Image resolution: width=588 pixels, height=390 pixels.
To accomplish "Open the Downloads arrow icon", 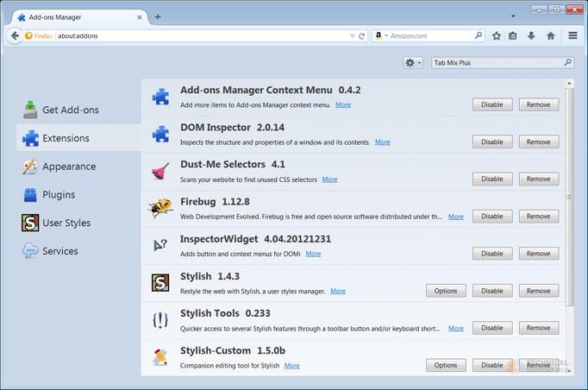I will click(531, 36).
